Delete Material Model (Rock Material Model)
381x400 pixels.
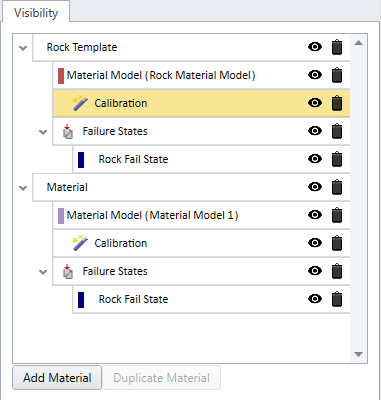coord(337,75)
